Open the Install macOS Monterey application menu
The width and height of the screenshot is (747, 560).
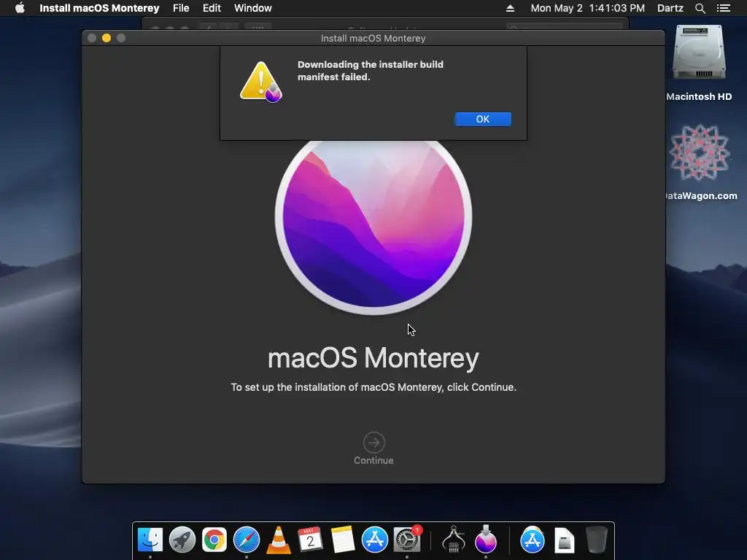click(x=99, y=8)
